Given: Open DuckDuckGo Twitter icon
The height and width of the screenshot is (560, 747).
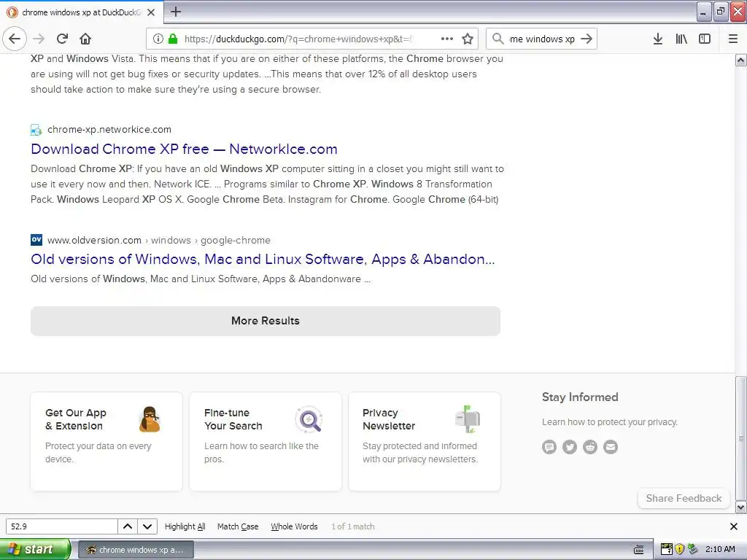Looking at the screenshot, I should pyautogui.click(x=570, y=447).
